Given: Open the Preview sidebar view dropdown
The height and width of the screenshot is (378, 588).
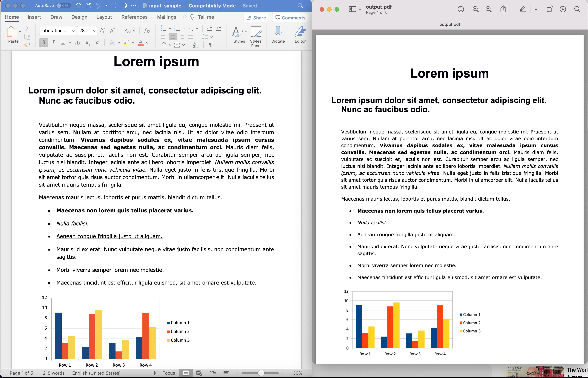Looking at the screenshot, I should (x=360, y=9).
